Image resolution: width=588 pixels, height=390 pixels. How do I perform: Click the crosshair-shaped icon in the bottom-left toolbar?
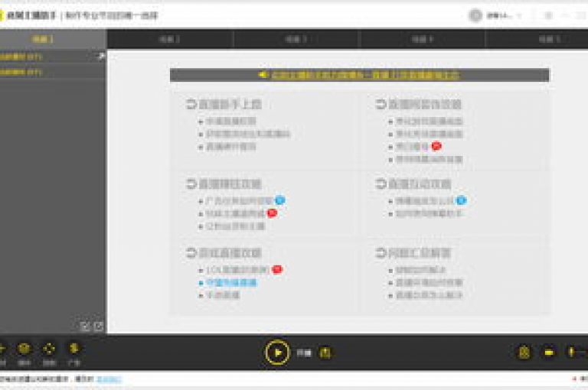click(x=49, y=349)
